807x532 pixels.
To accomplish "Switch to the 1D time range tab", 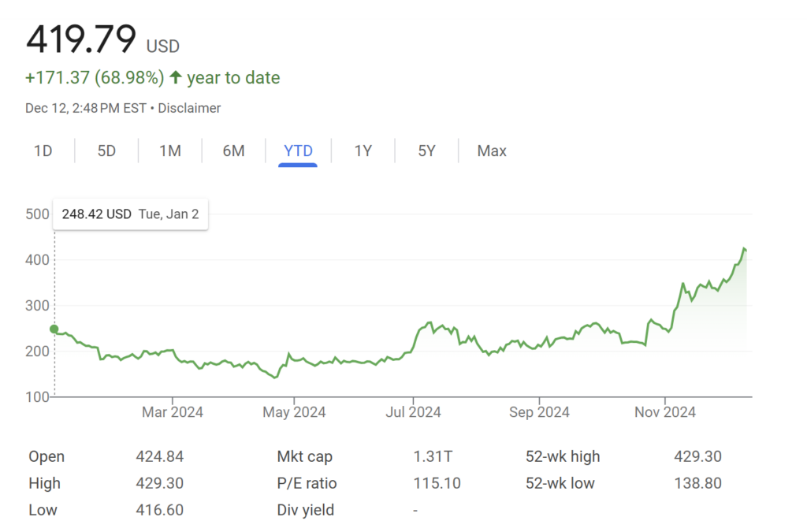I will point(43,151).
